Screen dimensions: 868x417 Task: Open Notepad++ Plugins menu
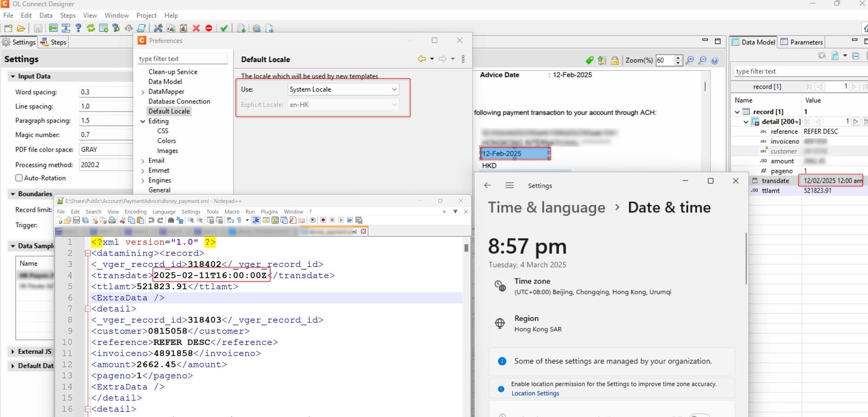pyautogui.click(x=269, y=211)
